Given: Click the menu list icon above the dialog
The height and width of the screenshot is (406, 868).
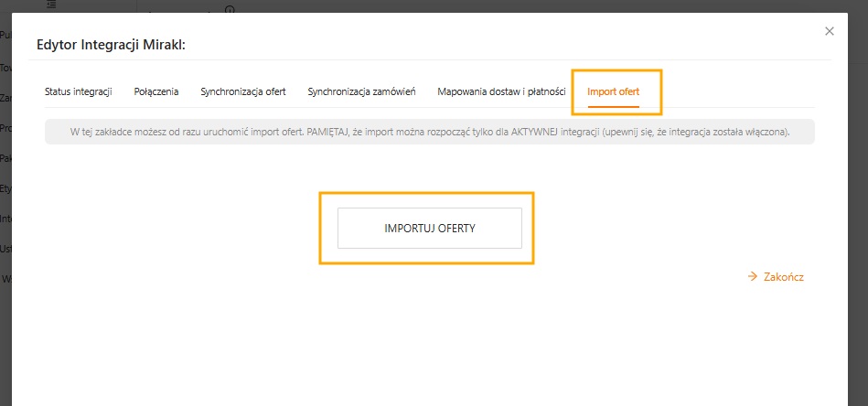Looking at the screenshot, I should coord(50,5).
